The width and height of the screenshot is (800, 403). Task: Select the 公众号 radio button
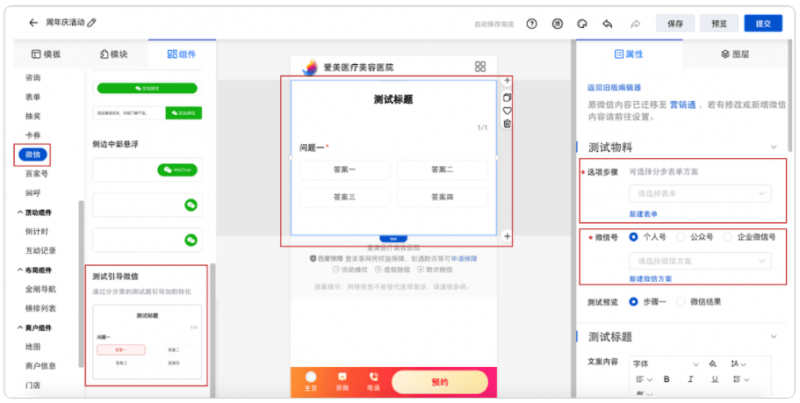pyautogui.click(x=681, y=237)
